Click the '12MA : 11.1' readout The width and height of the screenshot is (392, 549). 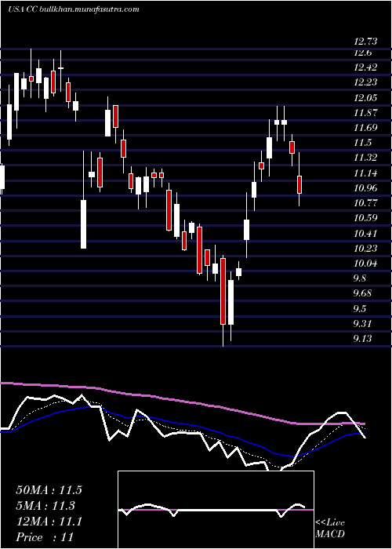coord(49,522)
